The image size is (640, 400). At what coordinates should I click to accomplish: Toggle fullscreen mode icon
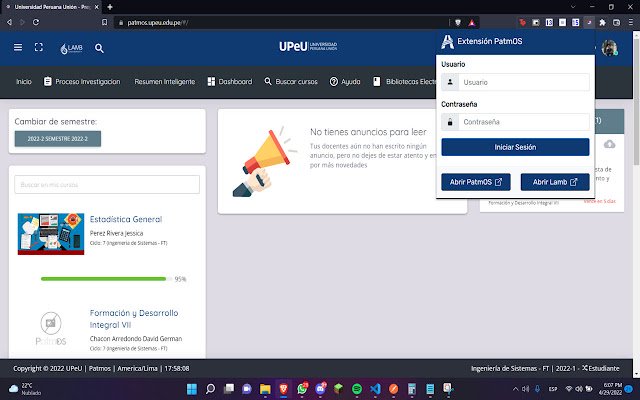click(x=39, y=47)
